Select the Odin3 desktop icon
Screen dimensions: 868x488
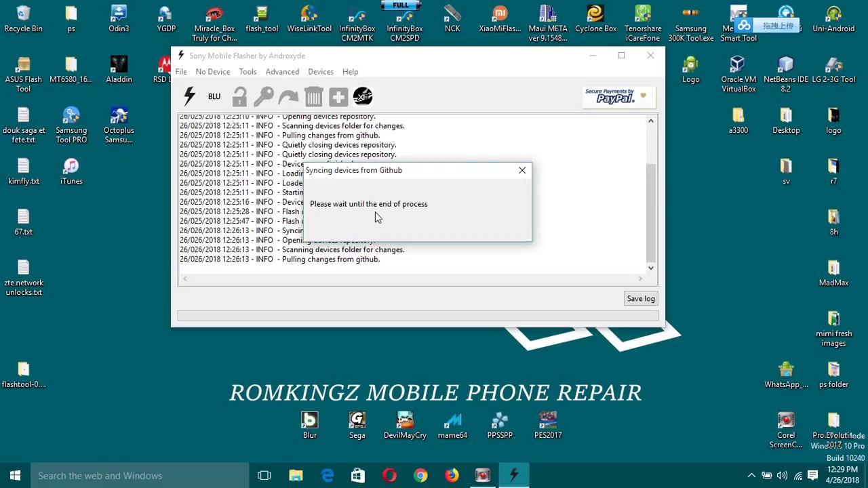[x=119, y=19]
